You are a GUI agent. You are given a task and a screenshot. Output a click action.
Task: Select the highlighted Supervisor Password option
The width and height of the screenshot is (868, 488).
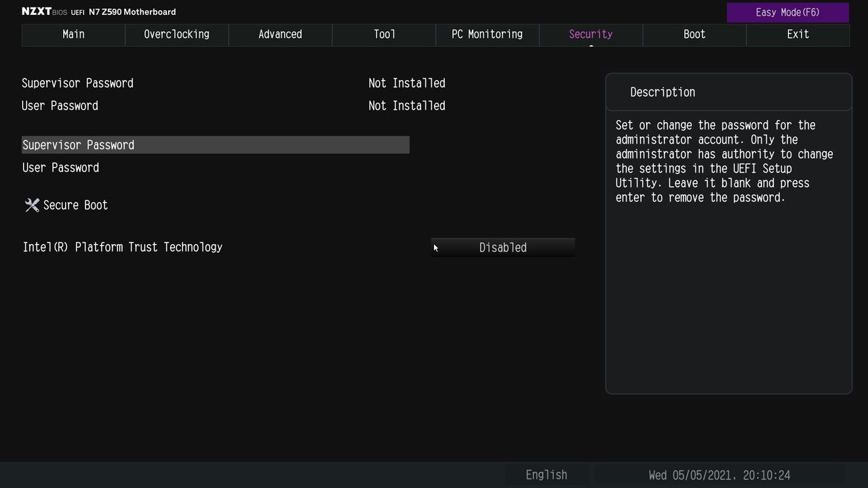coord(216,145)
